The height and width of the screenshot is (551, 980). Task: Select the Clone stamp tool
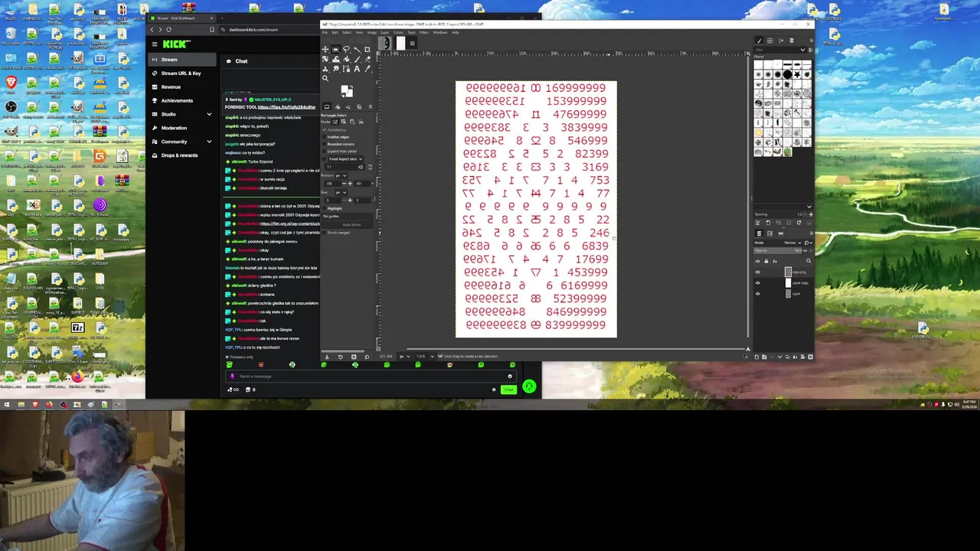(x=325, y=69)
